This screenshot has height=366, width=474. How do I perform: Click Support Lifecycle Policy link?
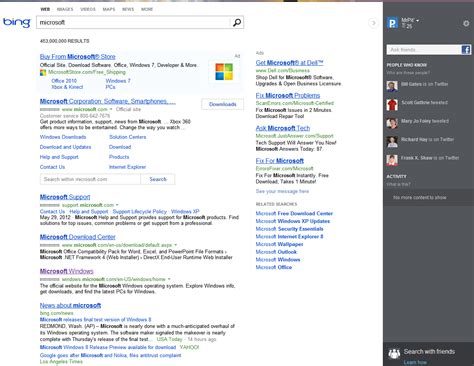tap(140, 212)
